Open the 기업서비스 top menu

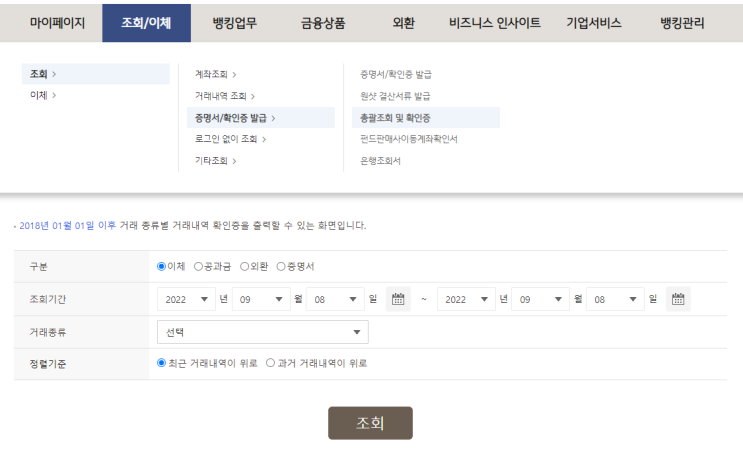(594, 23)
